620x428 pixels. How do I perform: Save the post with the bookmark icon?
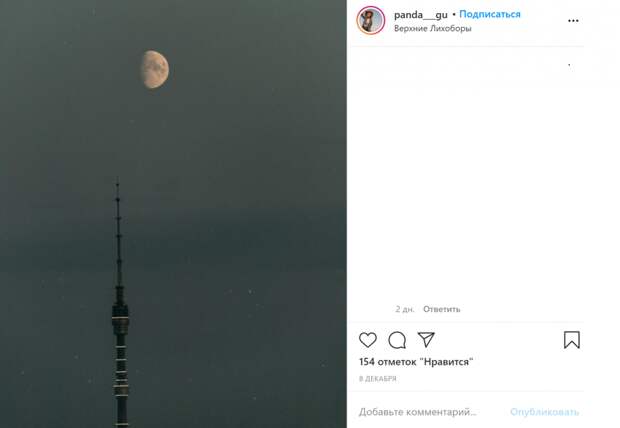[572, 340]
